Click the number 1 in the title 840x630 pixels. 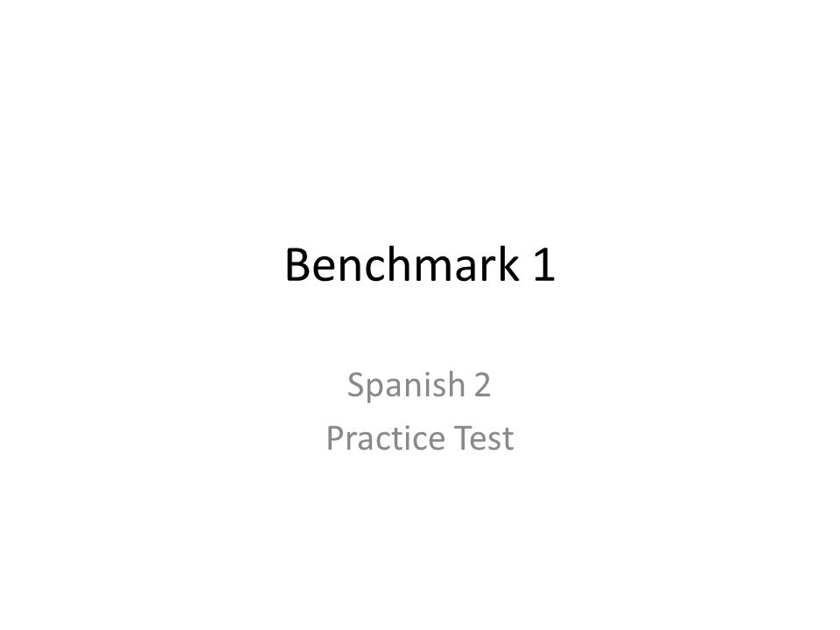point(544,265)
